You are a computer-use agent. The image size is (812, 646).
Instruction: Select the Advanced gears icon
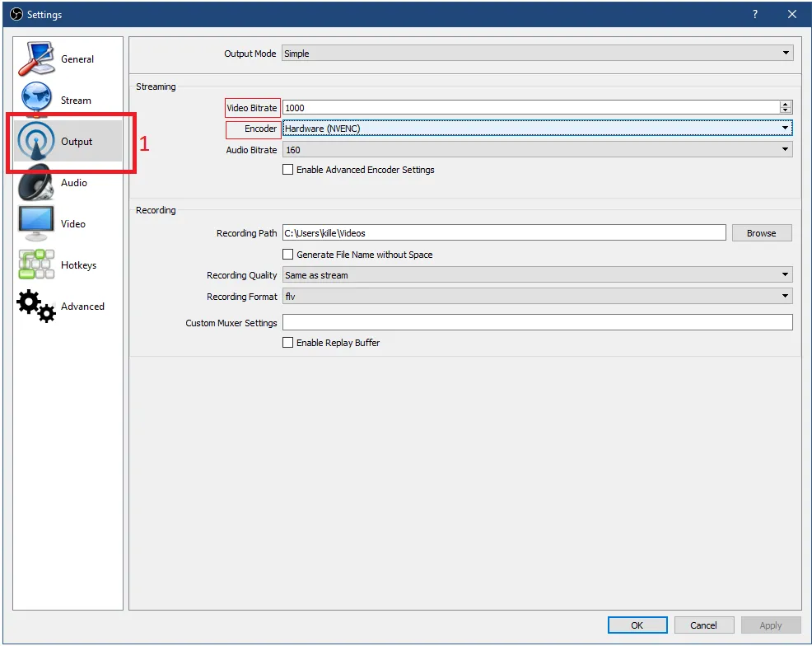pyautogui.click(x=36, y=307)
